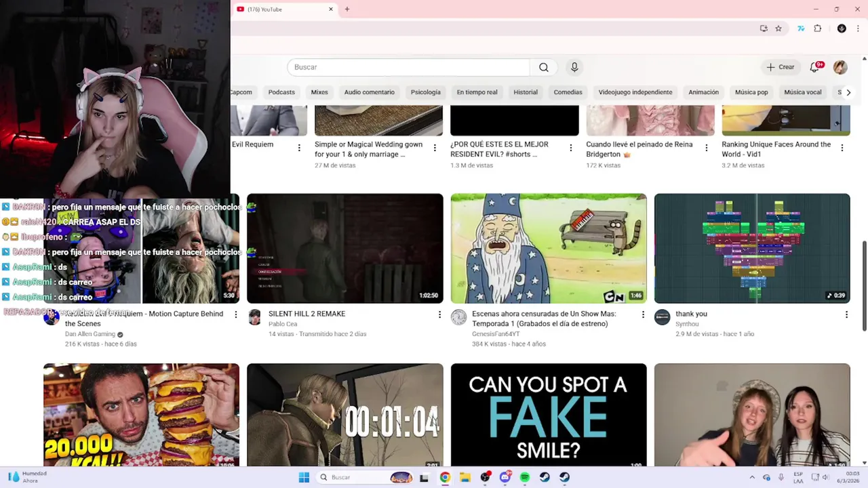Viewport: 868px width, 488px height.
Task: Open Windows Start menu
Action: pyautogui.click(x=304, y=477)
